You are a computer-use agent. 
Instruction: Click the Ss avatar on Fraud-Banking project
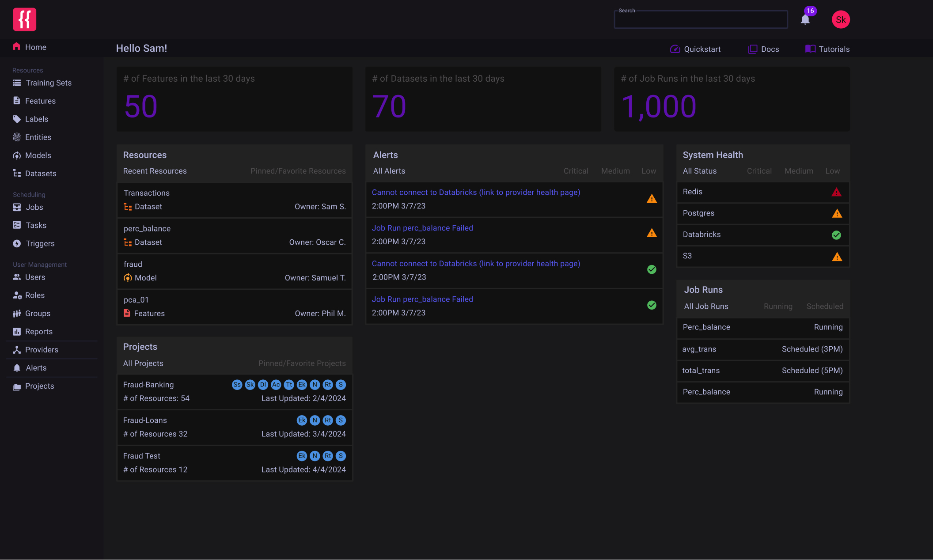[x=237, y=385]
